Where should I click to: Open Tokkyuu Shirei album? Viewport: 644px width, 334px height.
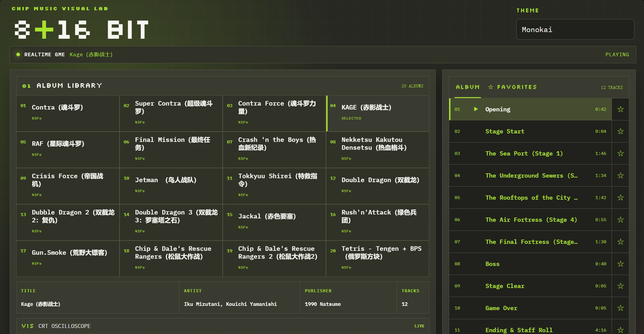pos(274,186)
